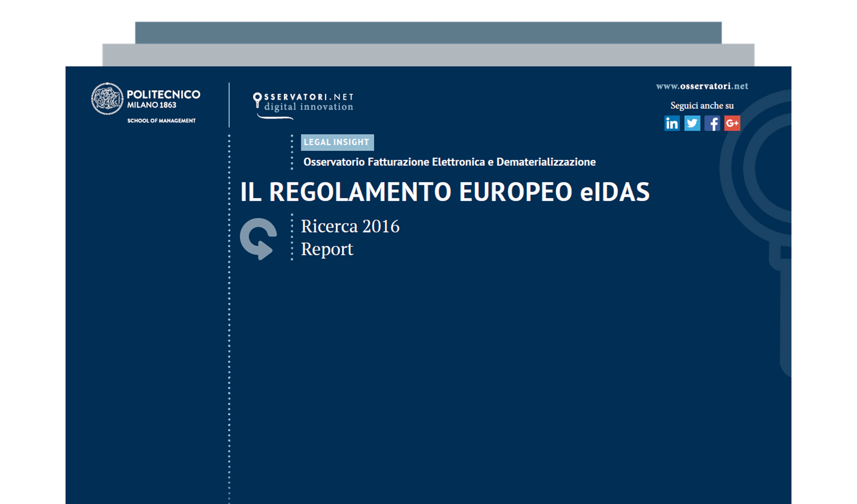Select the Google+ icon
Image resolution: width=857 pixels, height=504 pixels.
[x=732, y=123]
